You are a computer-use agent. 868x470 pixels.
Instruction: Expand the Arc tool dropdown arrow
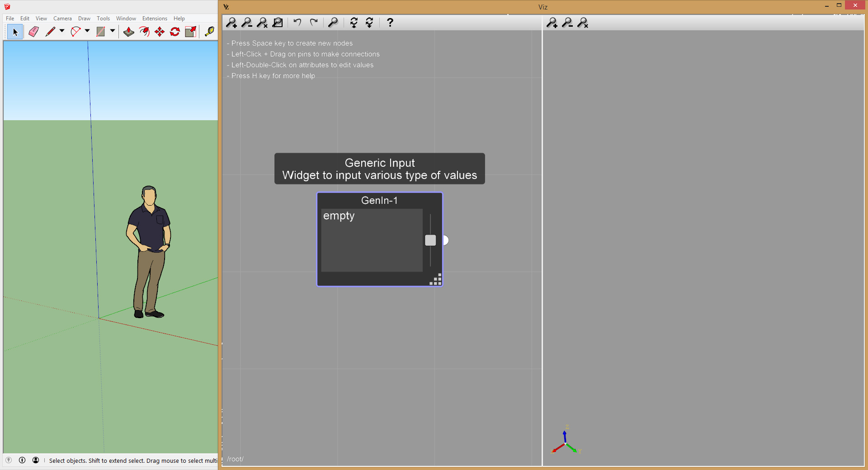point(87,31)
